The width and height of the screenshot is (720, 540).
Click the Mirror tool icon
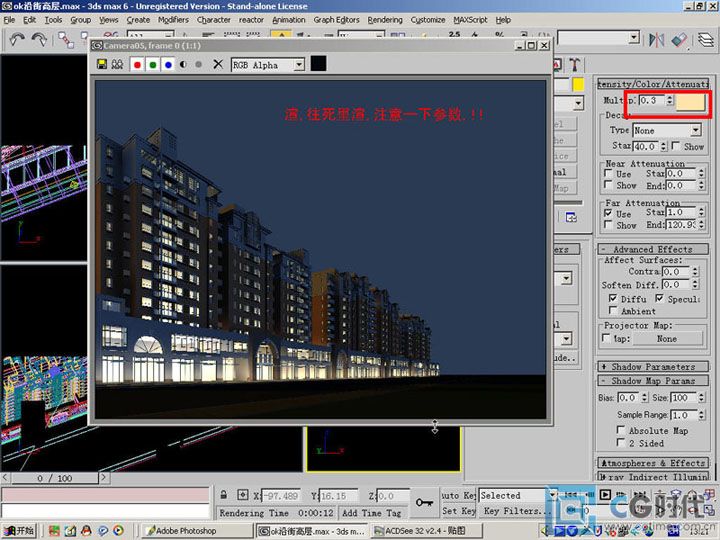click(657, 40)
